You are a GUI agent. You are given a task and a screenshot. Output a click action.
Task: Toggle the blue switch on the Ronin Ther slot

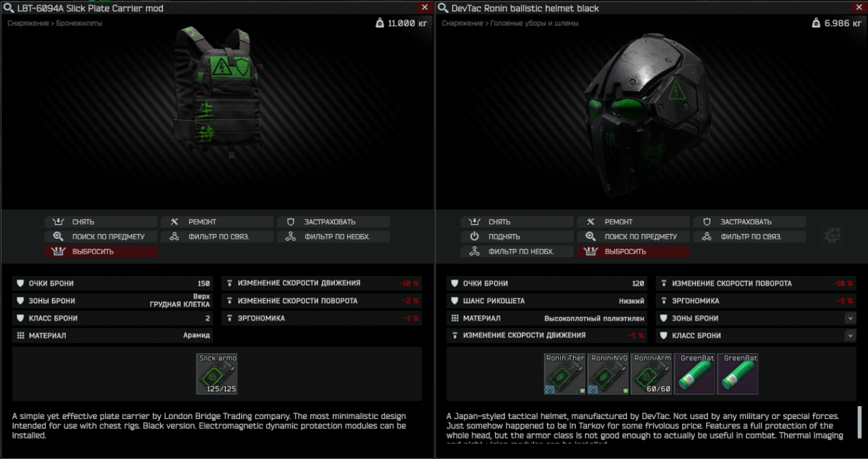pos(549,390)
